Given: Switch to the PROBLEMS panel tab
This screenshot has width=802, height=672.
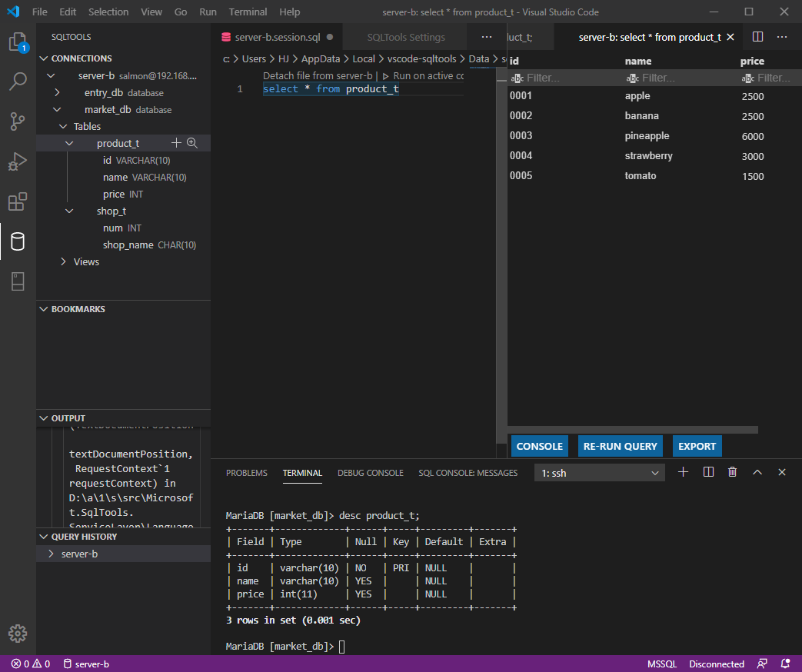Looking at the screenshot, I should click(x=247, y=473).
